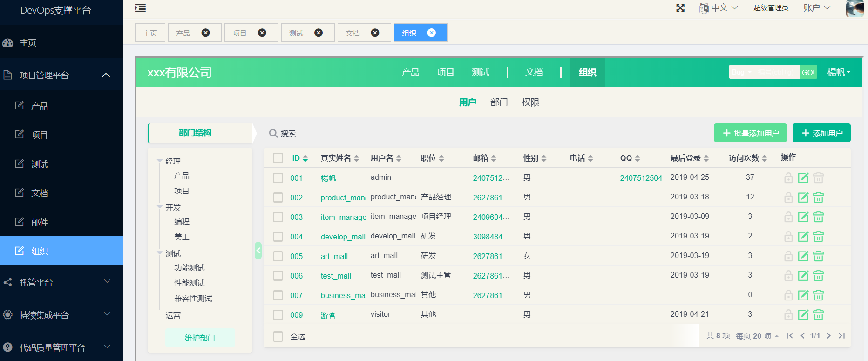Toggle the sidebar menu collapse icon
This screenshot has width=868, height=361.
click(140, 8)
